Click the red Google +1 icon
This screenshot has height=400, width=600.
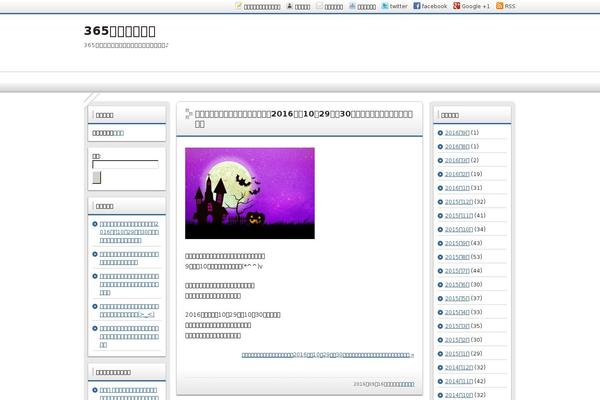[x=457, y=6]
